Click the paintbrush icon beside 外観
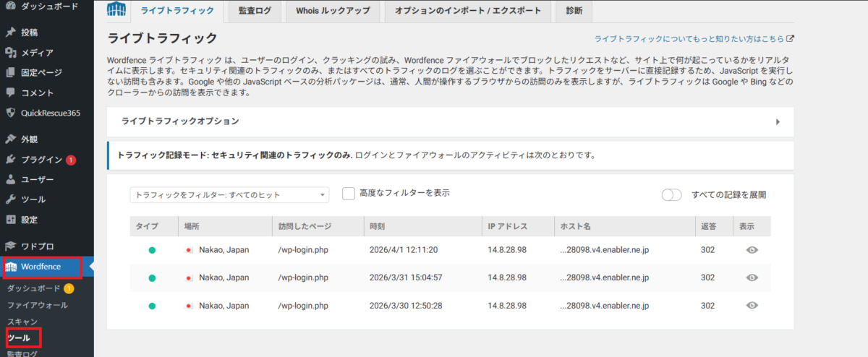This screenshot has height=357, width=868. tap(11, 139)
